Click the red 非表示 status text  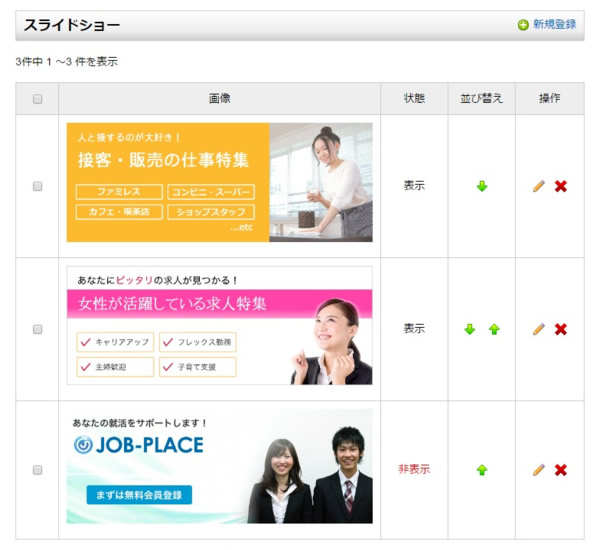414,469
